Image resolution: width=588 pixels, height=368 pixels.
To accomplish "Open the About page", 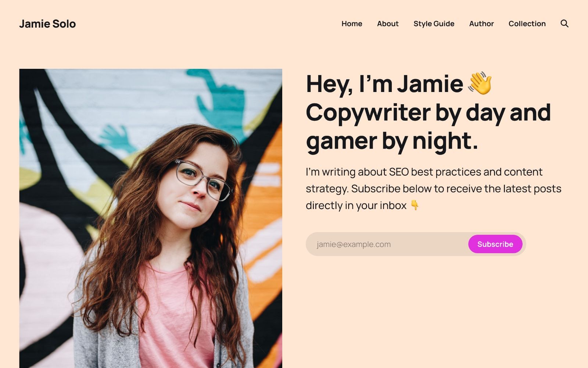I will click(388, 24).
